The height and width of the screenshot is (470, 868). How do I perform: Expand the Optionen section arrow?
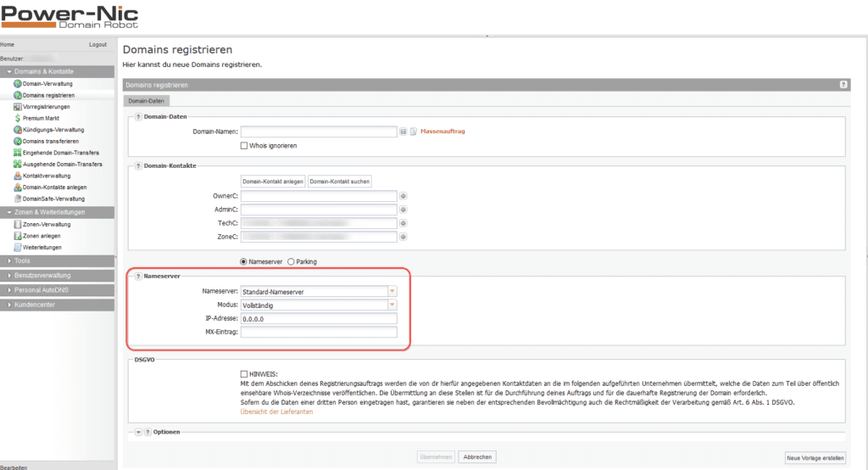138,433
